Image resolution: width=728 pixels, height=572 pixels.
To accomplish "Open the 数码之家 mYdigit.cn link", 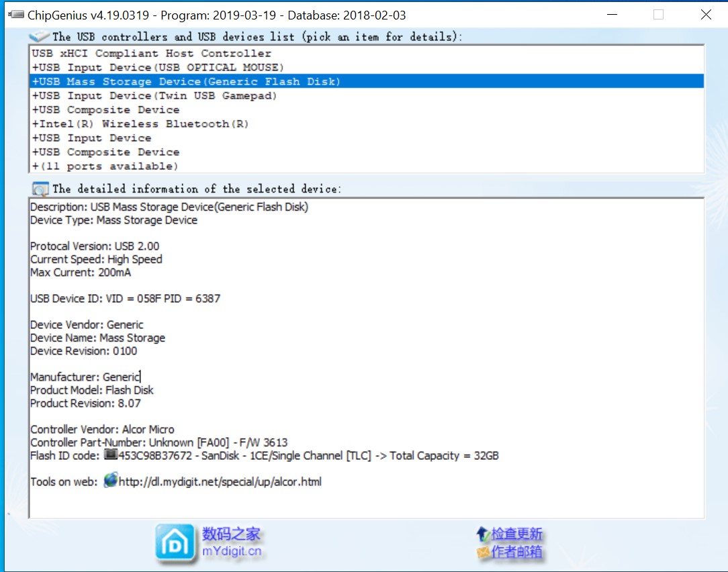I will [x=231, y=542].
